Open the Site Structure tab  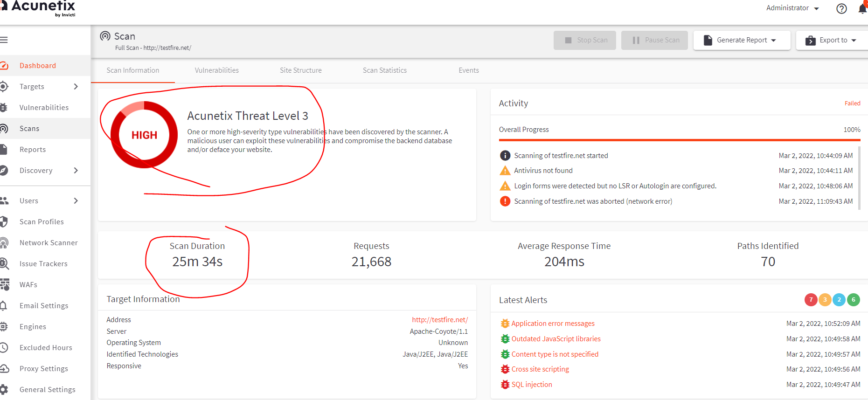tap(301, 70)
